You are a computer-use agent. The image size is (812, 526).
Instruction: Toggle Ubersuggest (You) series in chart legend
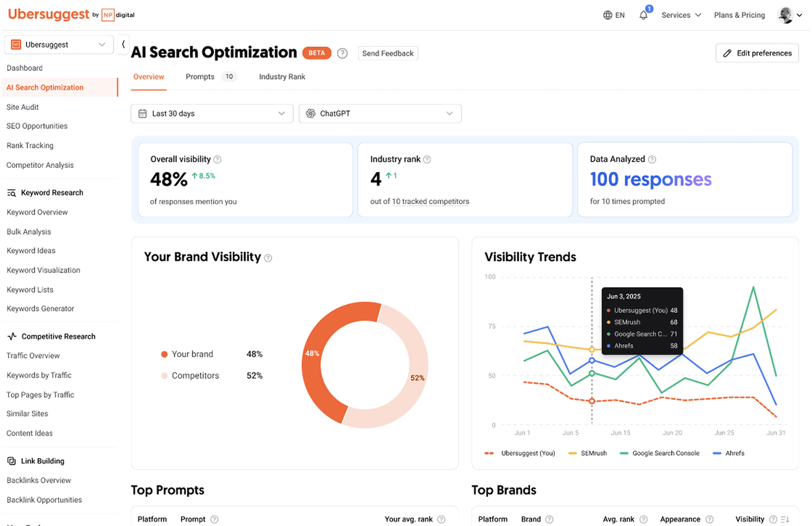pos(520,453)
